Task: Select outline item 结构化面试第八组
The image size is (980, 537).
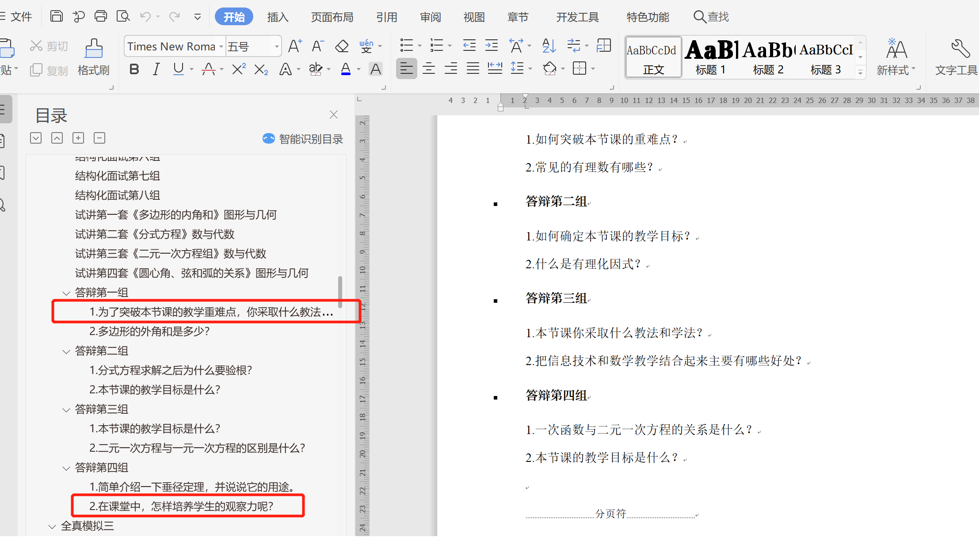Action: pyautogui.click(x=118, y=195)
